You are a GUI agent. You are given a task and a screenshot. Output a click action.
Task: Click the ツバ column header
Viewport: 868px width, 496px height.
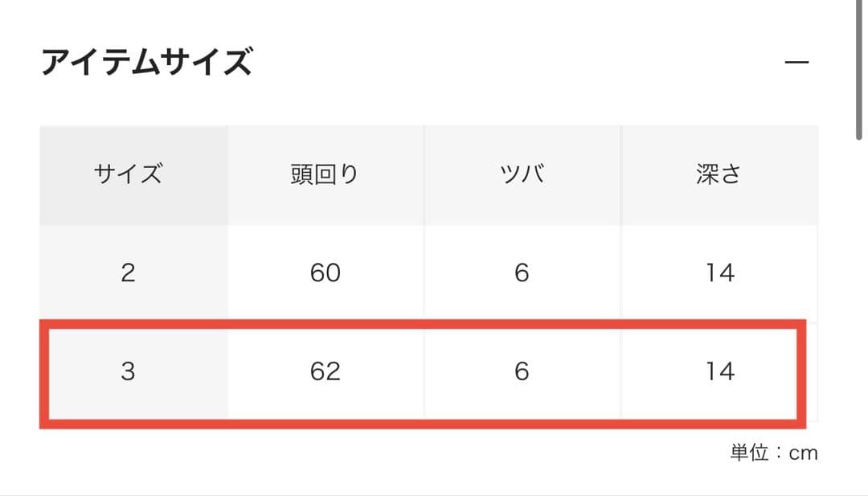[522, 174]
